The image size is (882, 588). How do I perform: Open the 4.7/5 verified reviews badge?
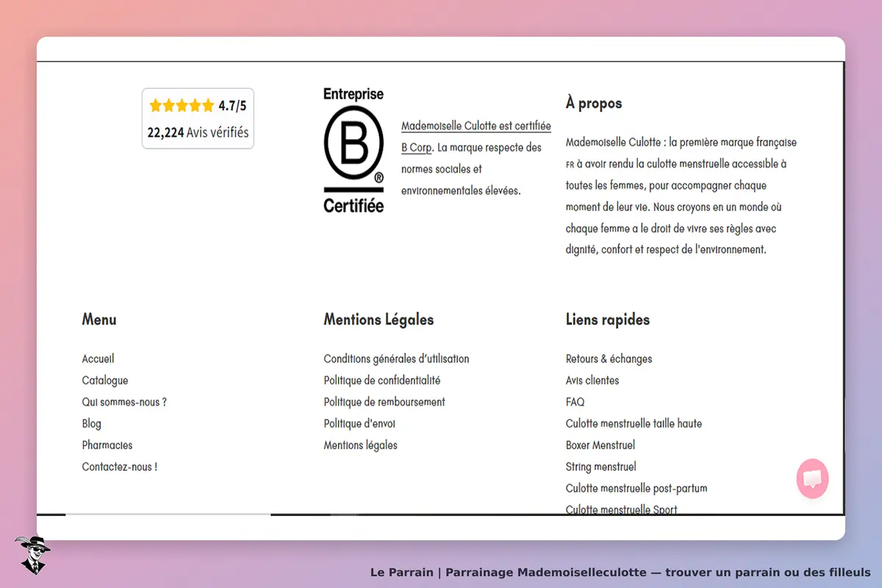point(198,118)
